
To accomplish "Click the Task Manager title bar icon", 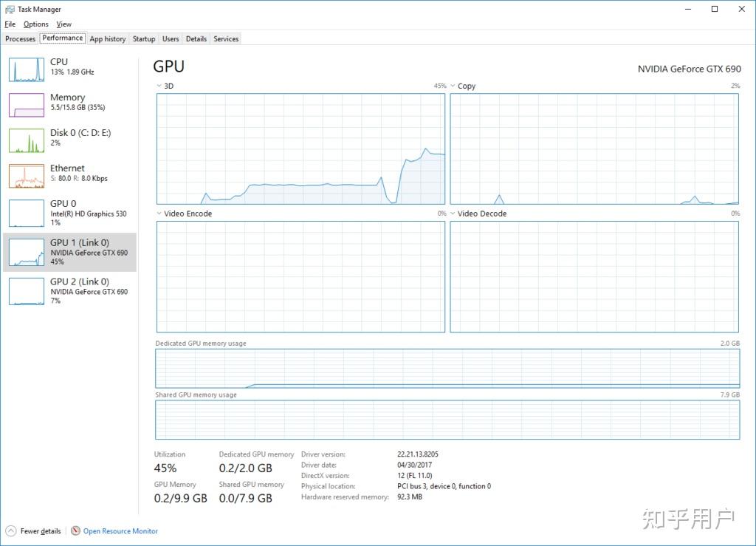I will point(10,9).
